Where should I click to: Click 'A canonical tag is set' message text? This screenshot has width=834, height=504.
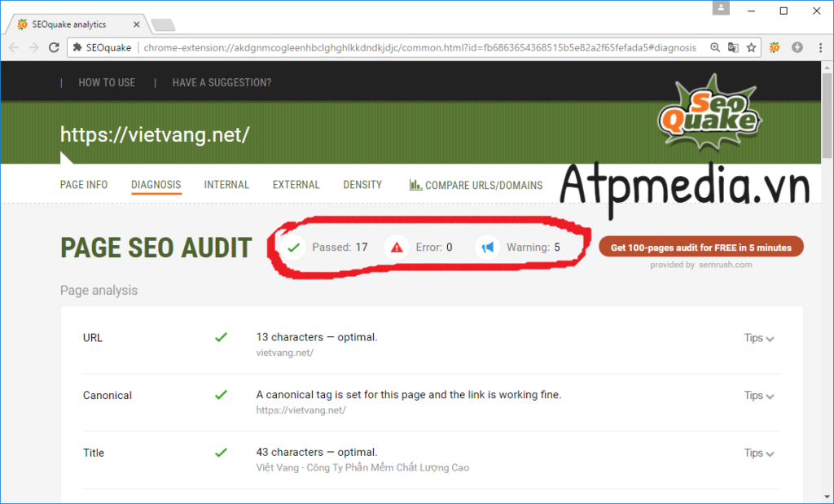pyautogui.click(x=409, y=394)
